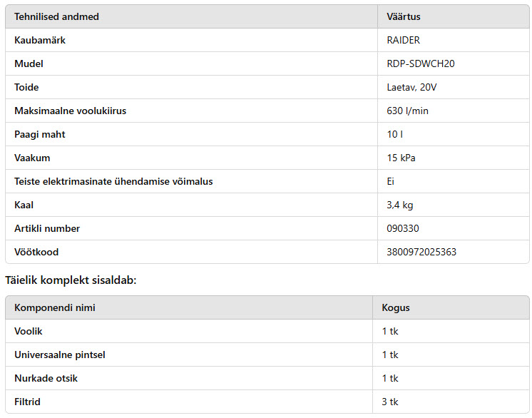Click the Universaalne pintsel row label

click(x=60, y=355)
